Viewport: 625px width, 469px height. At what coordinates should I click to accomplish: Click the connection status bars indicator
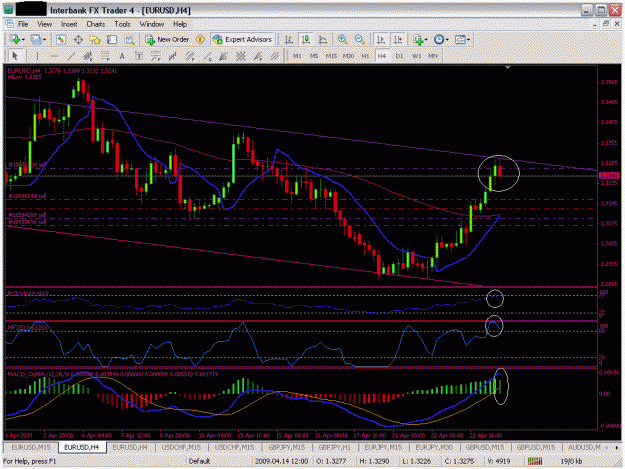tap(535, 461)
